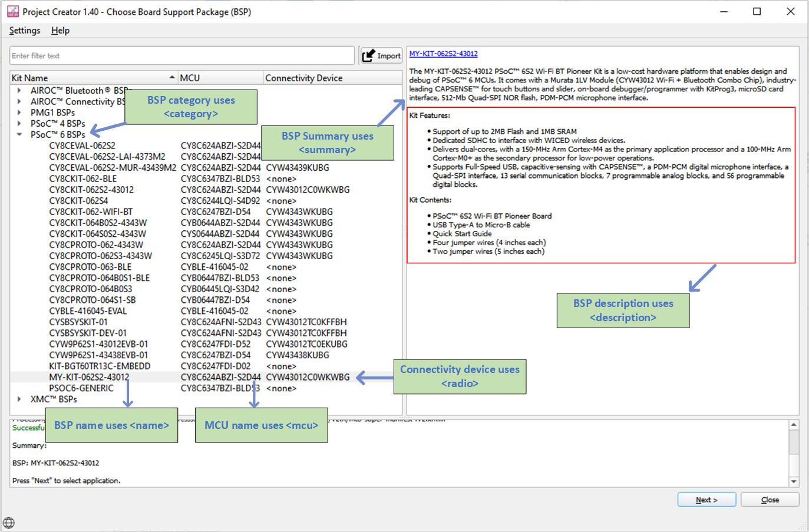Select the PSOC6-GENERIC kit
This screenshot has width=809, height=532.
[81, 388]
